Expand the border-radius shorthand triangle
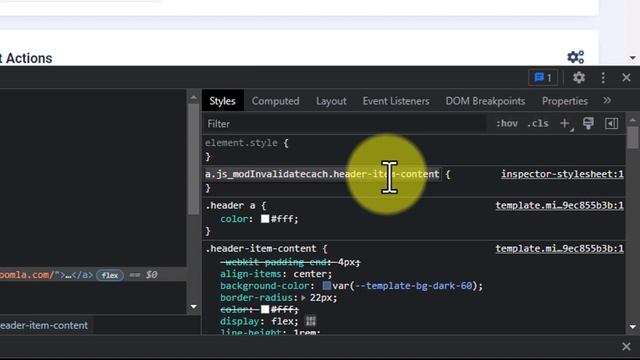This screenshot has width=640, height=360. pyautogui.click(x=303, y=298)
